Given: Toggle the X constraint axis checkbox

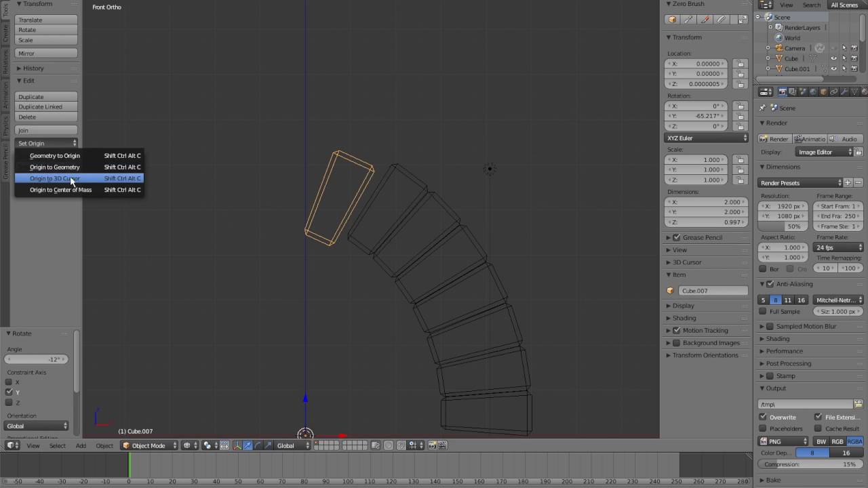Looking at the screenshot, I should [x=9, y=382].
